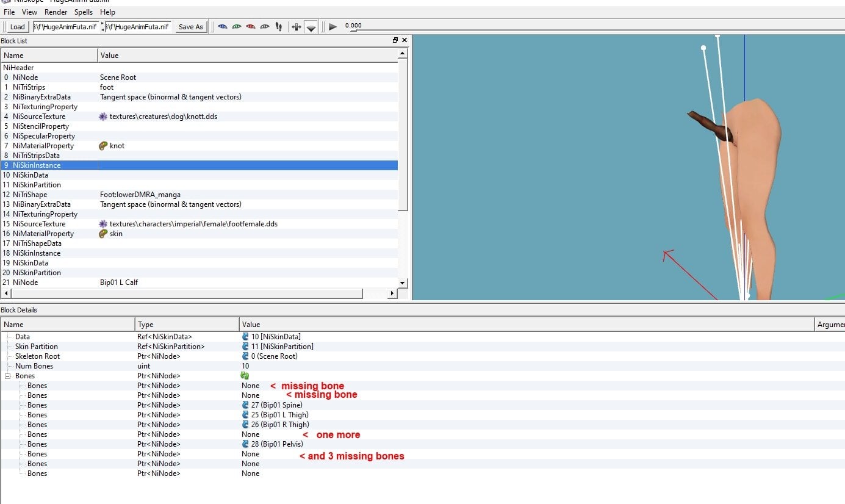Click the link icon for 27 (Bip01 Spine)
845x504 pixels.
pyautogui.click(x=245, y=405)
